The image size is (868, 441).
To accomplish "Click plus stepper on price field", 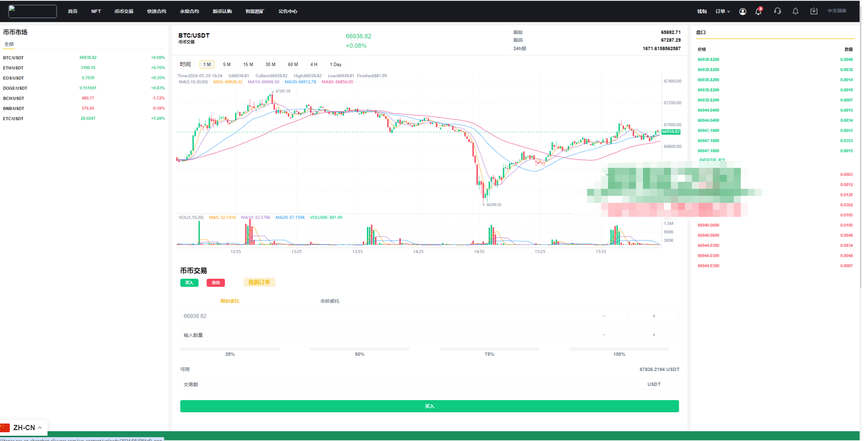I will pyautogui.click(x=654, y=316).
